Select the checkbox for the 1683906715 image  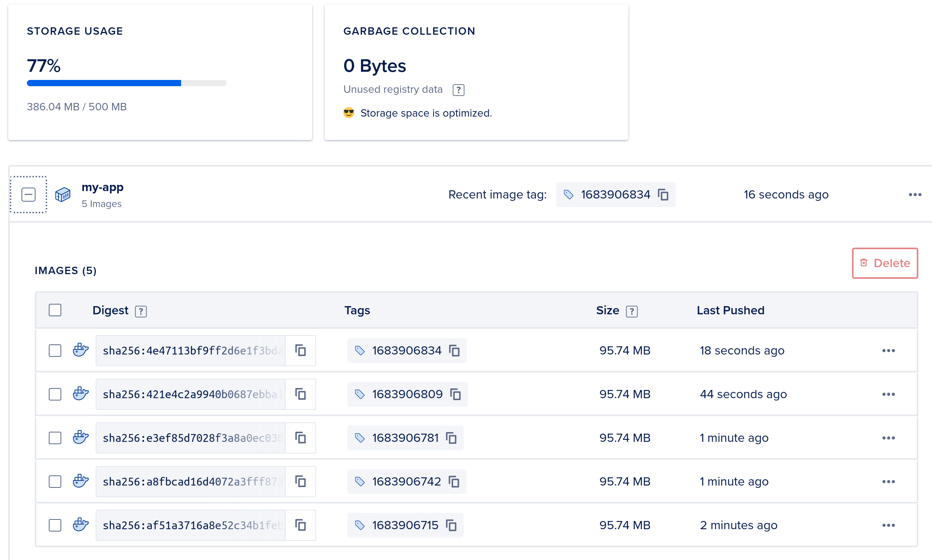pyautogui.click(x=55, y=525)
